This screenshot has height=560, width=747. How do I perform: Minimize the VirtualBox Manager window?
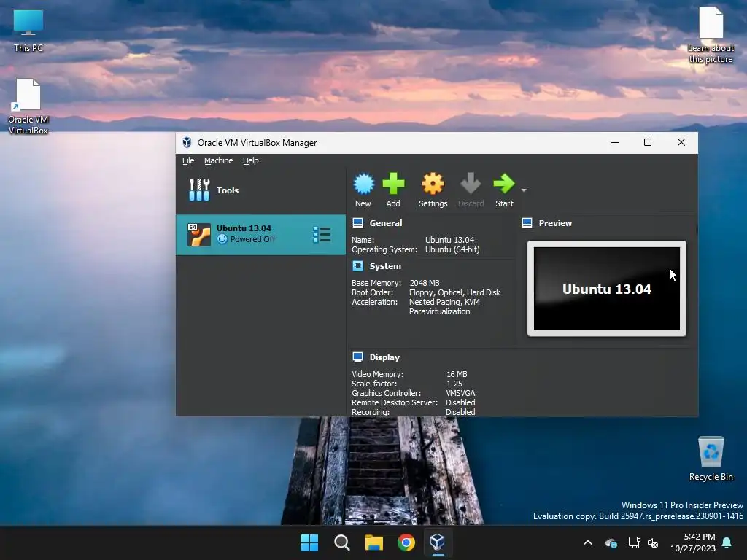coord(615,142)
